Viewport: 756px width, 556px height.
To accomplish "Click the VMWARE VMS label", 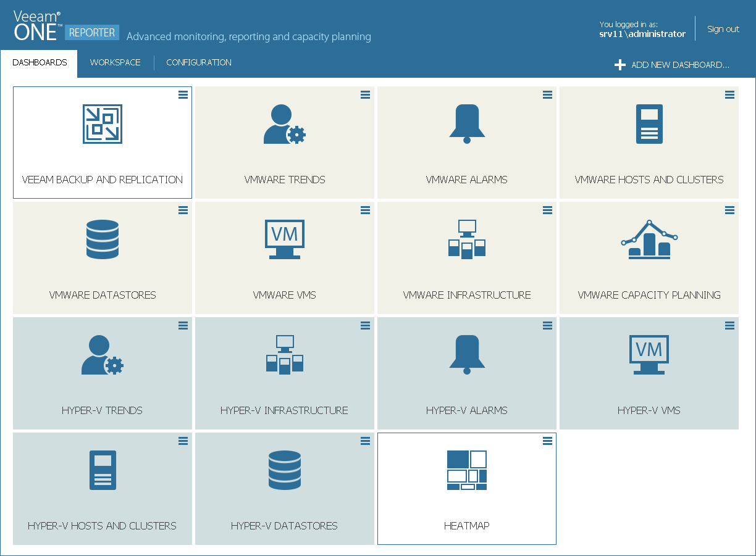I will [x=285, y=295].
